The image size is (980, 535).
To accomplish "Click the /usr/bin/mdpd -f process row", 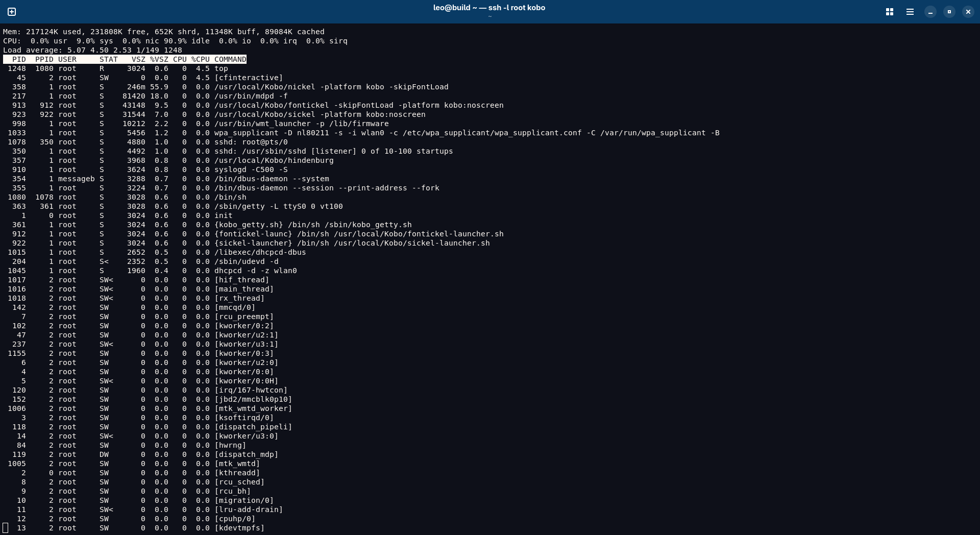I will pos(251,96).
